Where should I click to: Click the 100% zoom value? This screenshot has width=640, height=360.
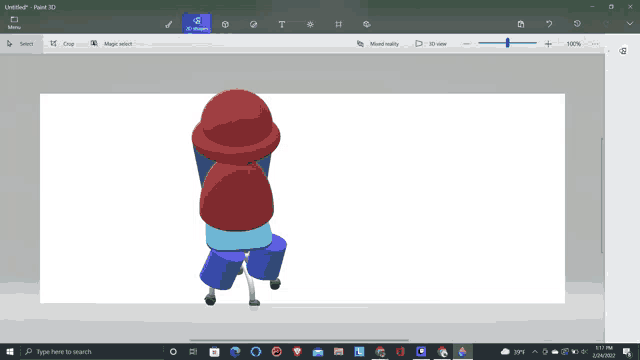tap(573, 44)
